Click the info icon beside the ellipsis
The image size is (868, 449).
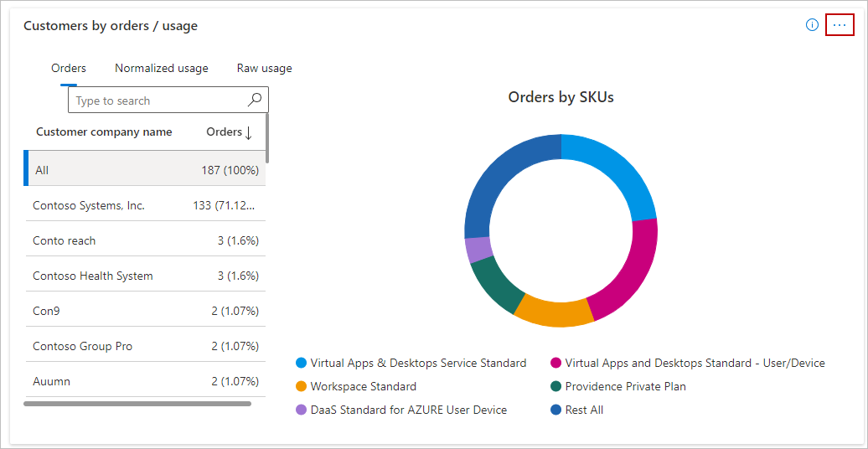click(x=811, y=25)
